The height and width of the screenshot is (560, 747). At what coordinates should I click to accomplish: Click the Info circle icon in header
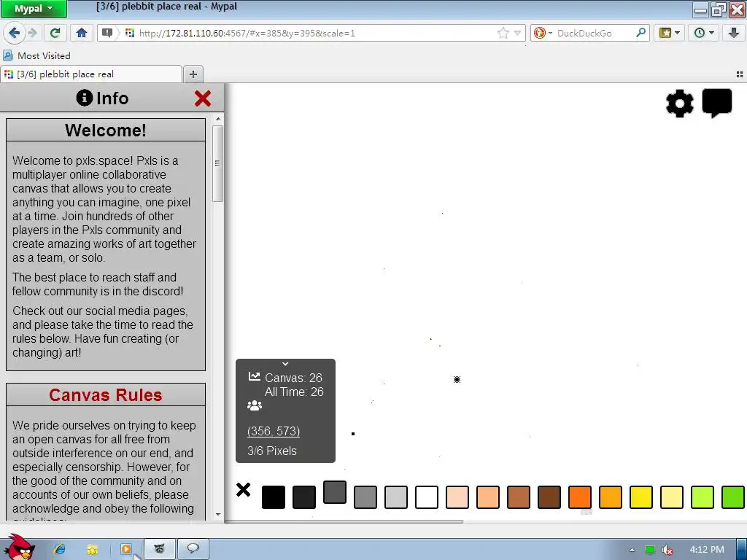click(85, 98)
